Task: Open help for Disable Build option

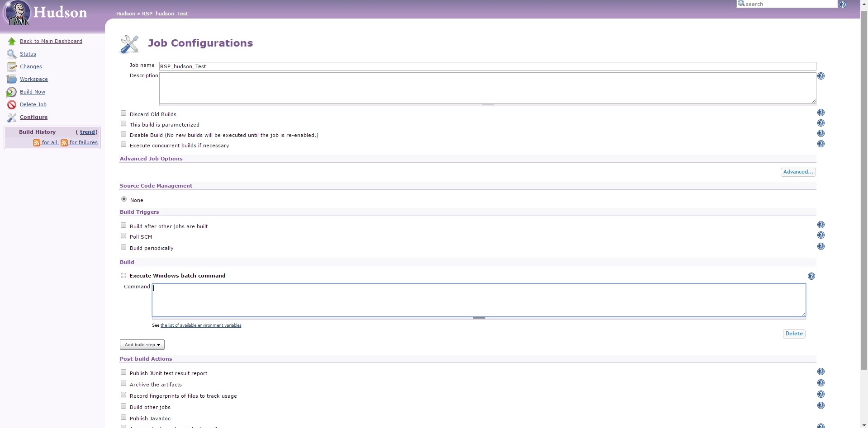Action: click(x=821, y=133)
